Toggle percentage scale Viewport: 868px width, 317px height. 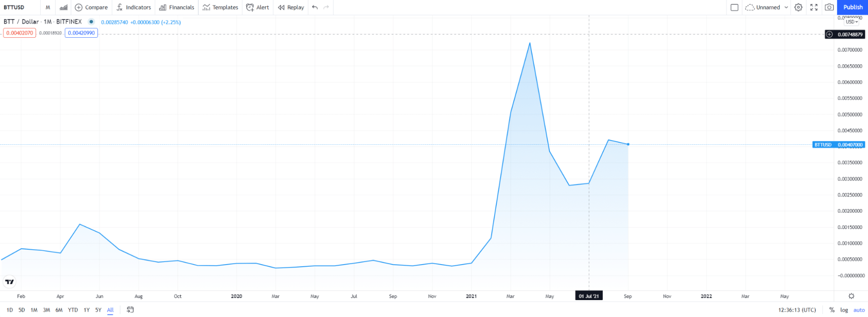tap(832, 310)
